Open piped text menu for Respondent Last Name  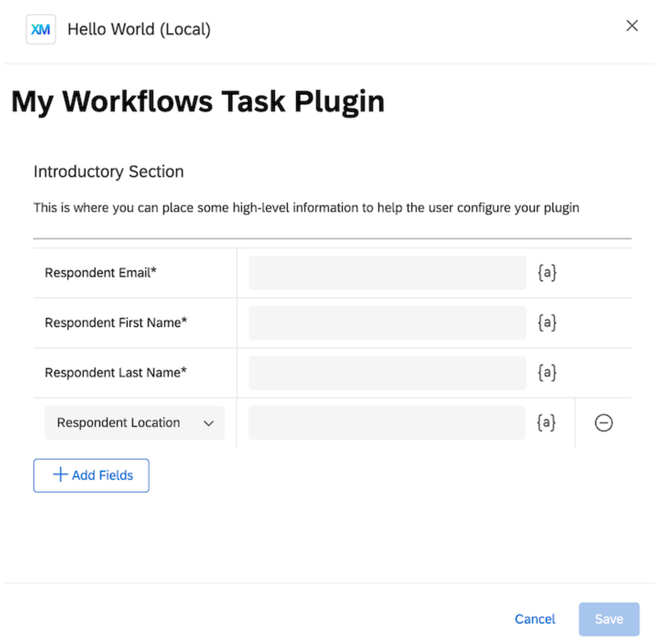[x=547, y=372]
